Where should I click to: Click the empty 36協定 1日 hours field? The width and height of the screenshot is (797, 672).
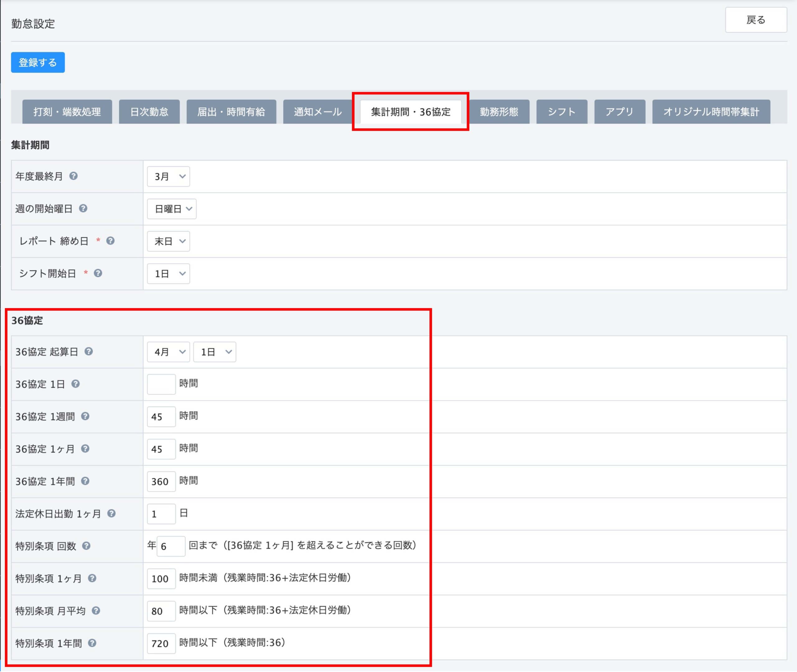point(161,384)
